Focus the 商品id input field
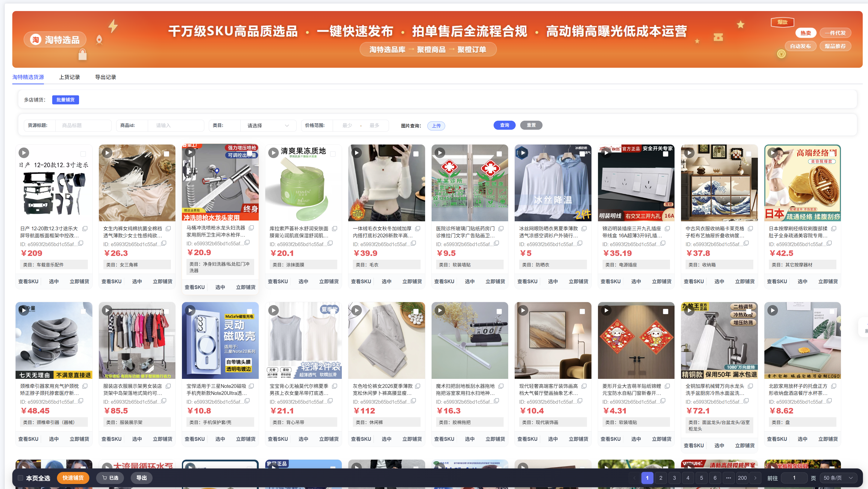Image resolution: width=868 pixels, height=489 pixels. coord(176,125)
